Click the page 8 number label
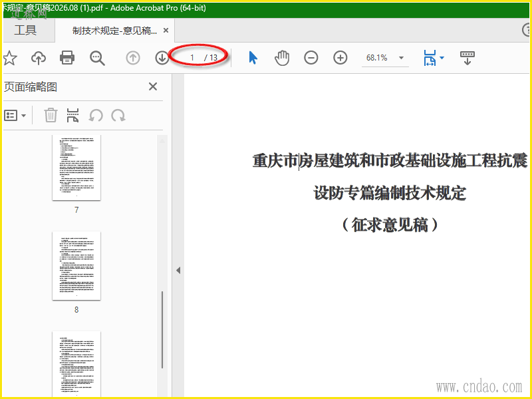 76,310
